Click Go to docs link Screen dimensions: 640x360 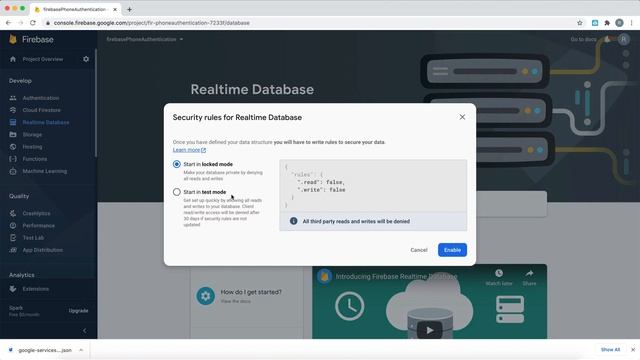(x=583, y=39)
